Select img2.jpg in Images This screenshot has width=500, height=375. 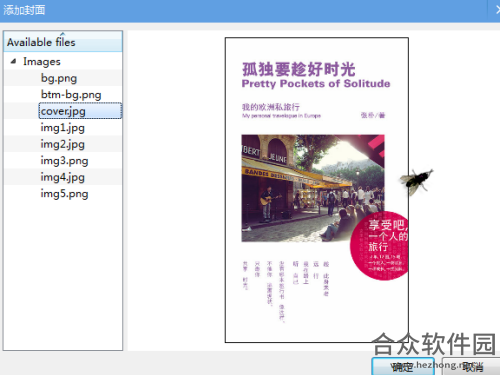click(62, 144)
